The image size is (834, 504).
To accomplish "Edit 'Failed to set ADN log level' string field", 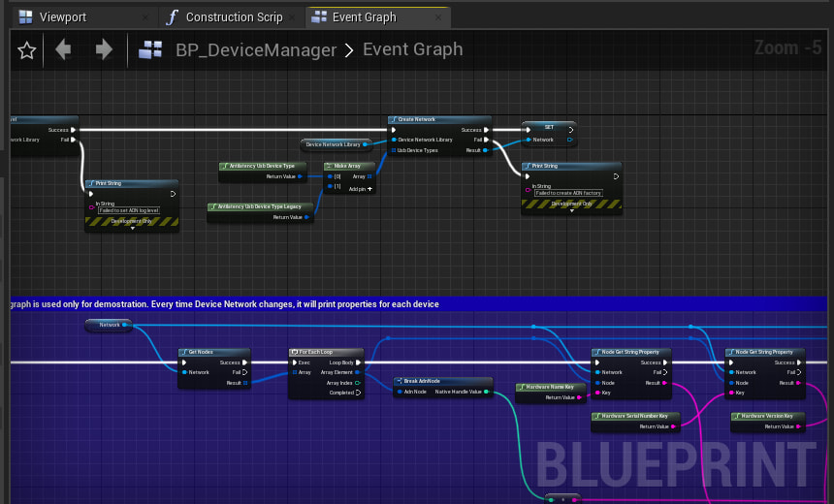I will (129, 210).
